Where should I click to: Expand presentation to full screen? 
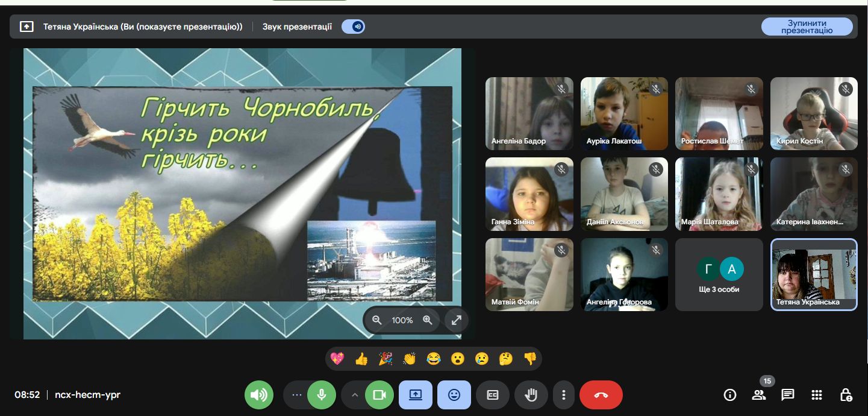pyautogui.click(x=457, y=320)
